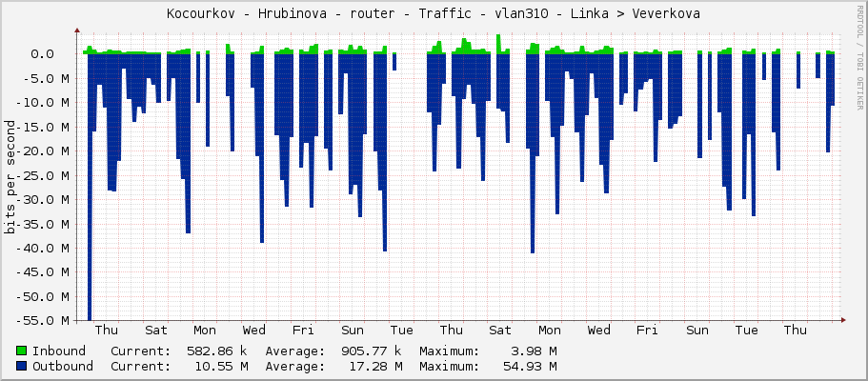Click the Outbound average value '17.28 M'
Screen dimensions: 868x381
(x=374, y=366)
